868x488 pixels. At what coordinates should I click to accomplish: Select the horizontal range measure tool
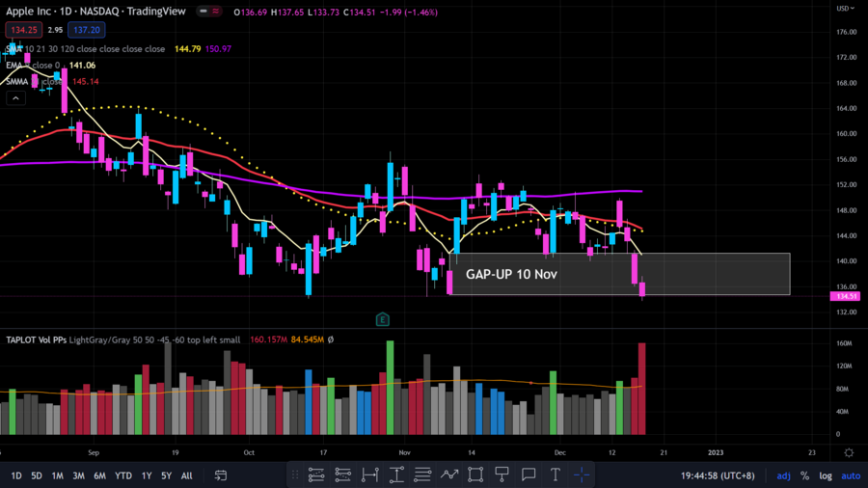click(369, 474)
